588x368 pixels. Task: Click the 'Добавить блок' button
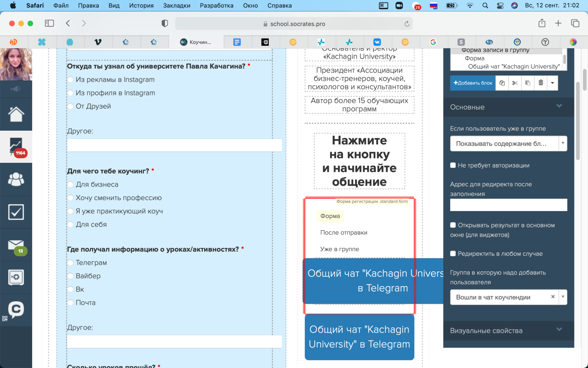coord(472,83)
